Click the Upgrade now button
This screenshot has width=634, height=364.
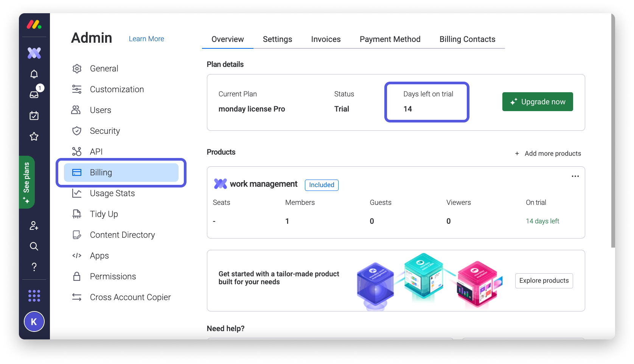tap(538, 102)
